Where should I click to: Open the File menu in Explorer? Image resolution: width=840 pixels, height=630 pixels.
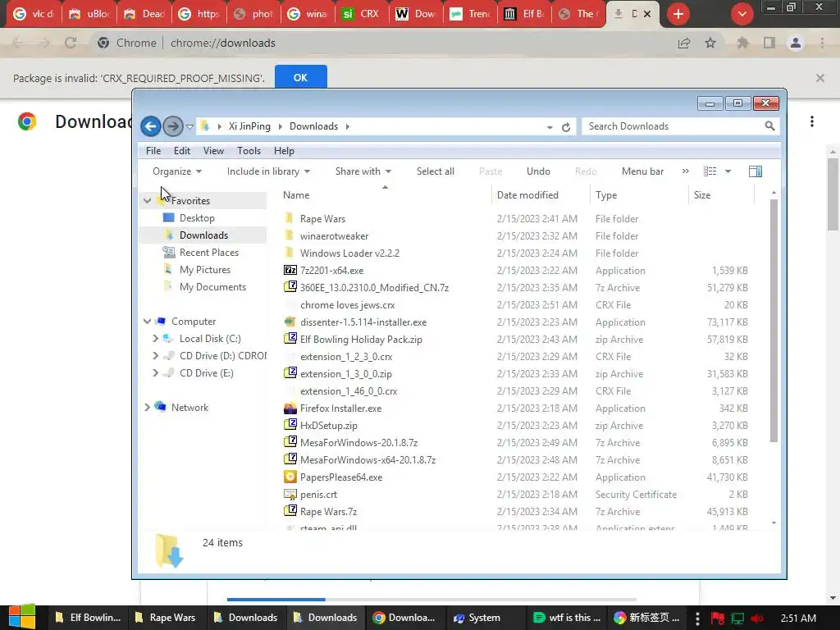click(x=153, y=151)
